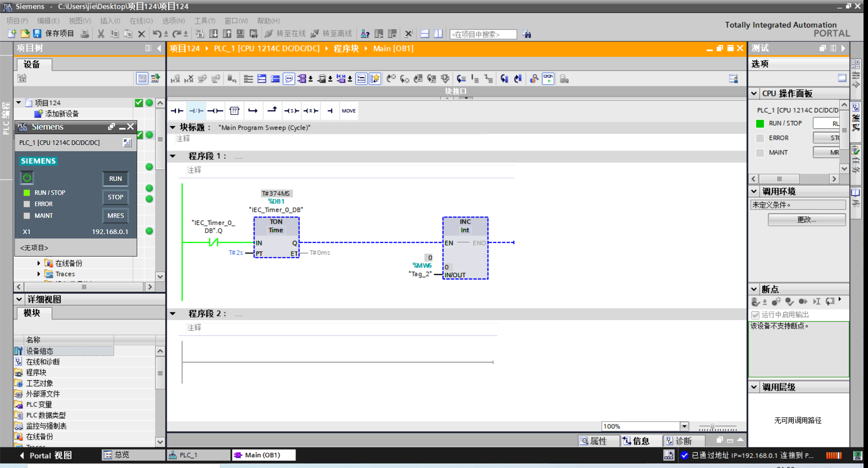
Task: Click the Save Project icon in toolbar
Action: click(x=37, y=34)
